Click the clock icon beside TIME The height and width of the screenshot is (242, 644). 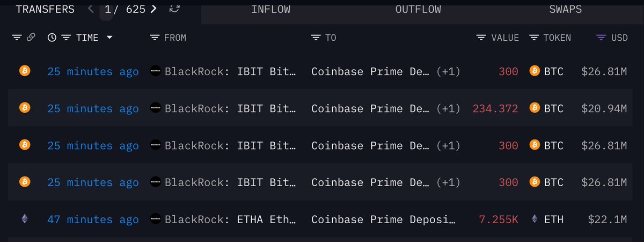coord(52,38)
